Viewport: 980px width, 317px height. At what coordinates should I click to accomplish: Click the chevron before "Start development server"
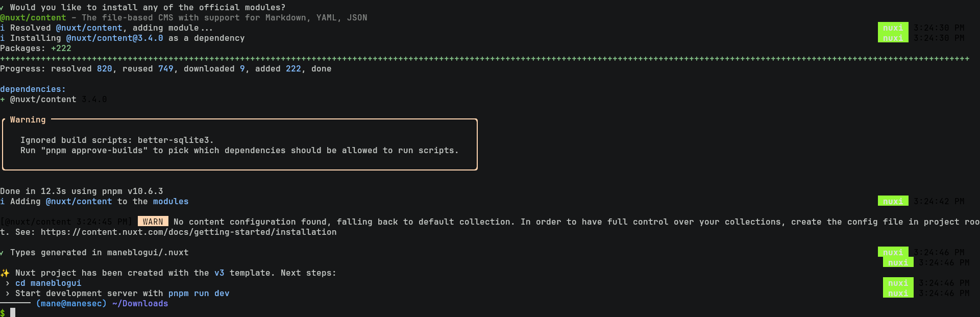click(7, 294)
